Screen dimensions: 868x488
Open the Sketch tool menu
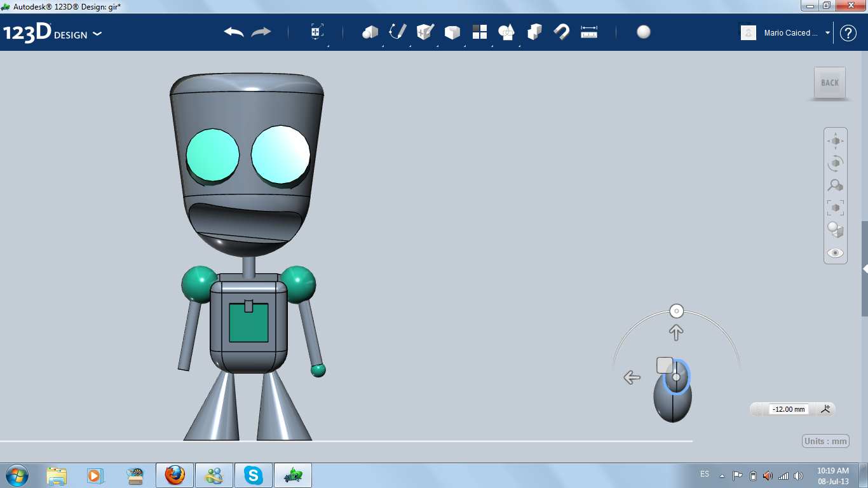[x=398, y=32]
